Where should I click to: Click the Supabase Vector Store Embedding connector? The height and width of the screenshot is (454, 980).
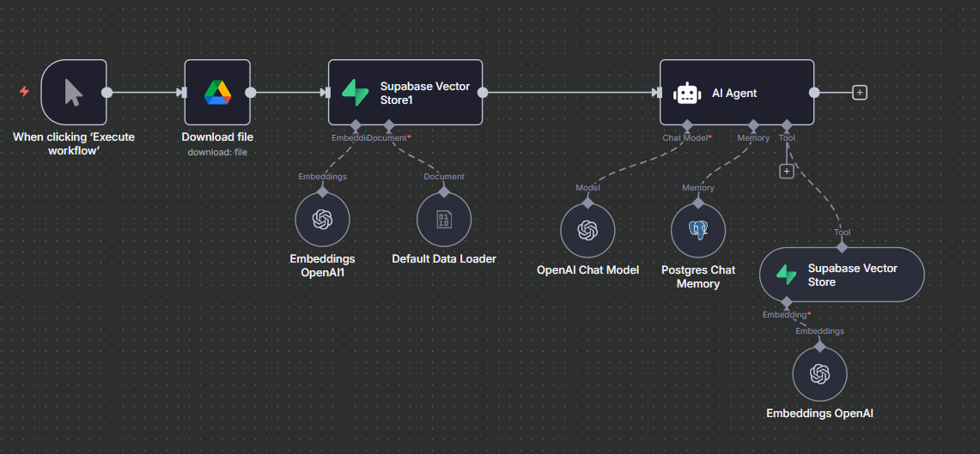click(786, 302)
